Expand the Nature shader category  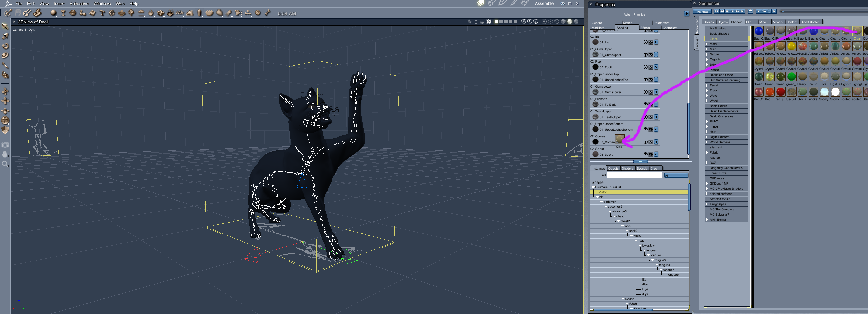[707, 54]
